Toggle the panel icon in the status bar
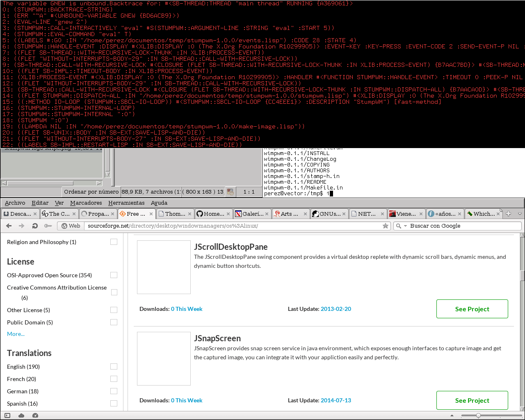 click(x=7, y=415)
